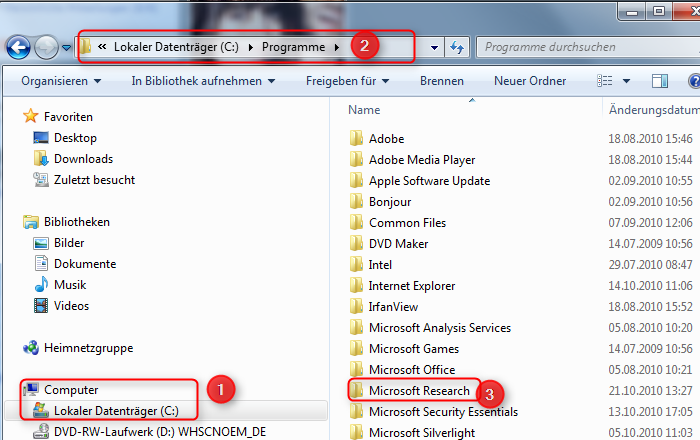
Task: Select Microsoft Security Essentials folder
Action: [x=443, y=411]
